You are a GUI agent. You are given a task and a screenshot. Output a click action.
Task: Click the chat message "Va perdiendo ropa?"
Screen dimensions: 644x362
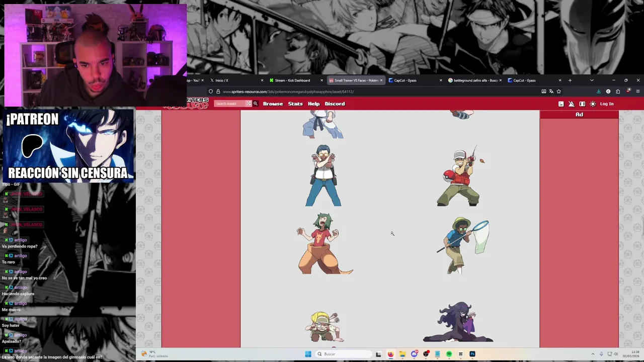tap(20, 246)
